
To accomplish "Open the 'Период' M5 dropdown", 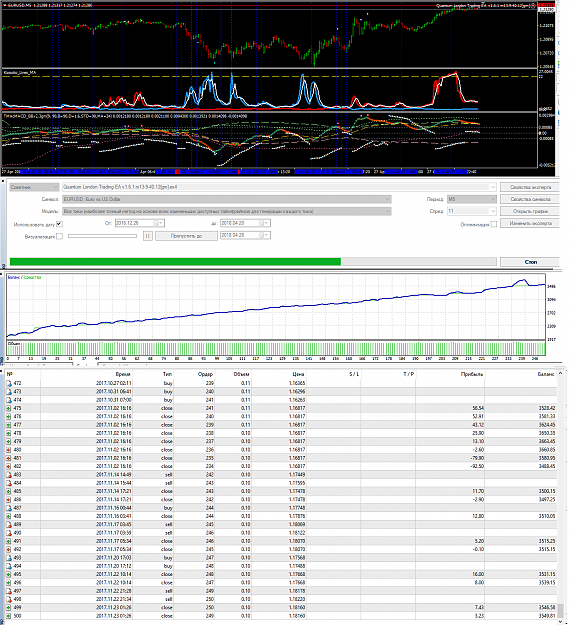I will tap(471, 199).
